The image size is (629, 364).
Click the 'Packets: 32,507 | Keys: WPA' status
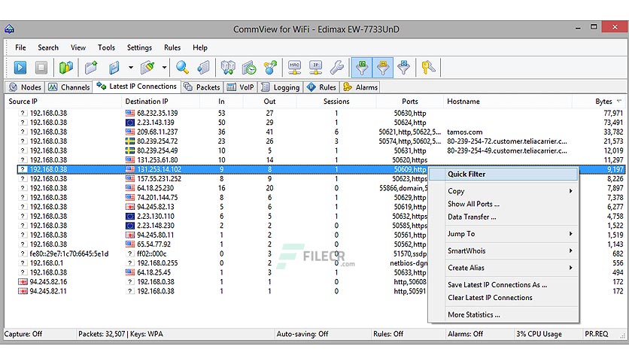(x=120, y=334)
